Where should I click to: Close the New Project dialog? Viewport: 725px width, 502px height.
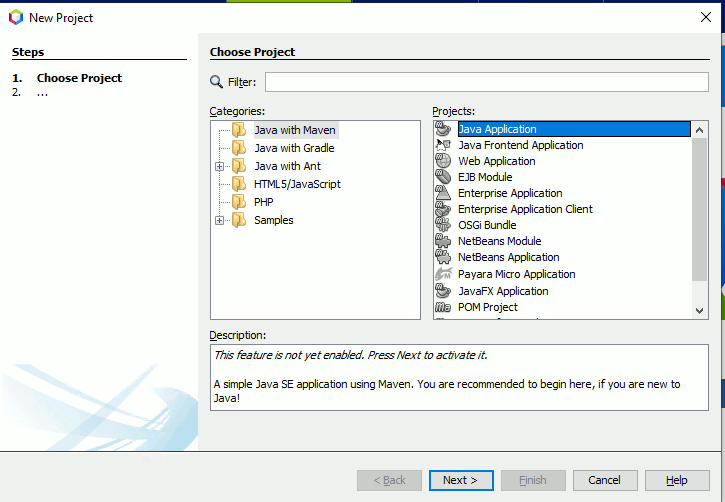pos(706,17)
